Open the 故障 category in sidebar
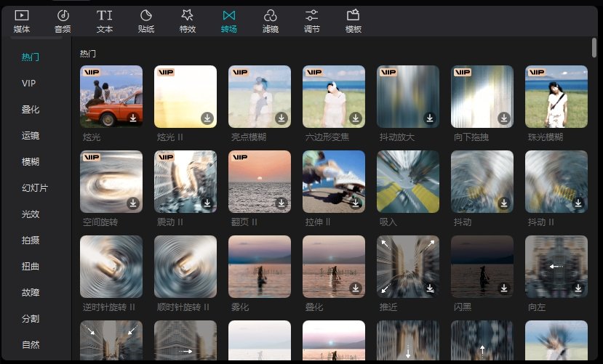Screen dimensions: 603x364 [x=31, y=292]
